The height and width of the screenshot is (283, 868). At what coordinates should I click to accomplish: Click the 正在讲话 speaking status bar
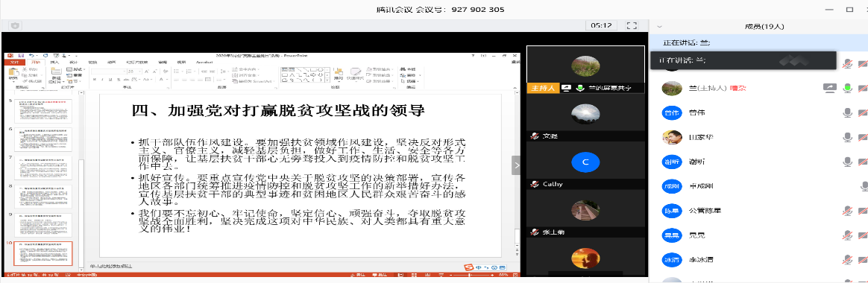click(758, 42)
